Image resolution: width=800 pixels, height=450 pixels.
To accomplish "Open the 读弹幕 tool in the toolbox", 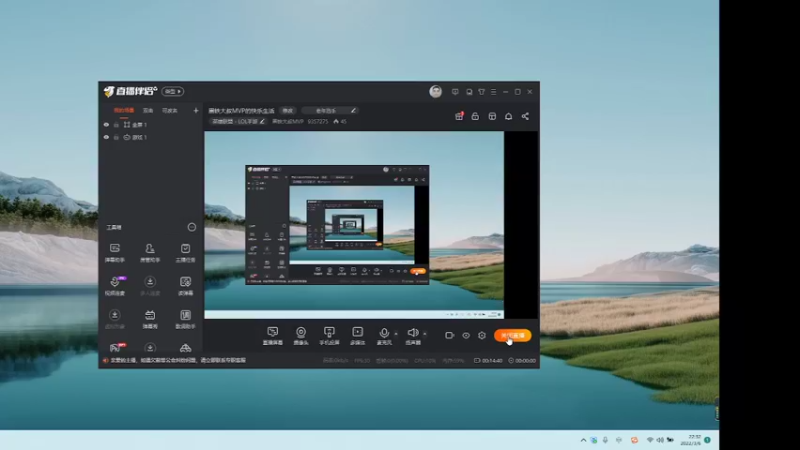I will coord(185,286).
